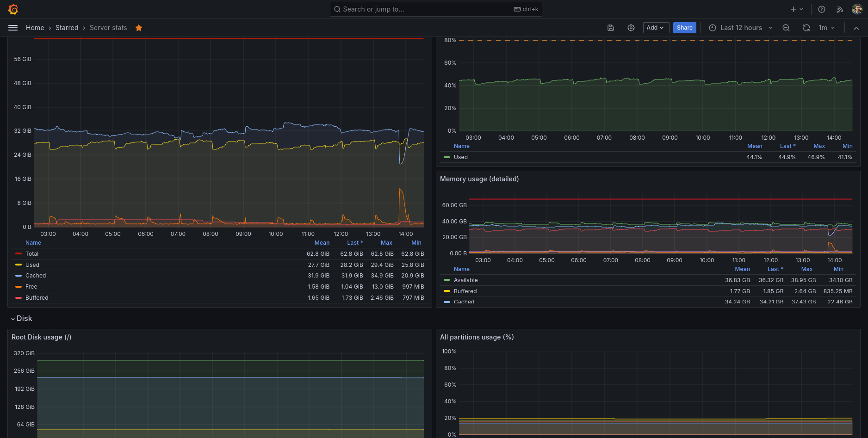Viewport: 868px width, 438px height.
Task: Open dashboard settings gear
Action: coord(631,28)
